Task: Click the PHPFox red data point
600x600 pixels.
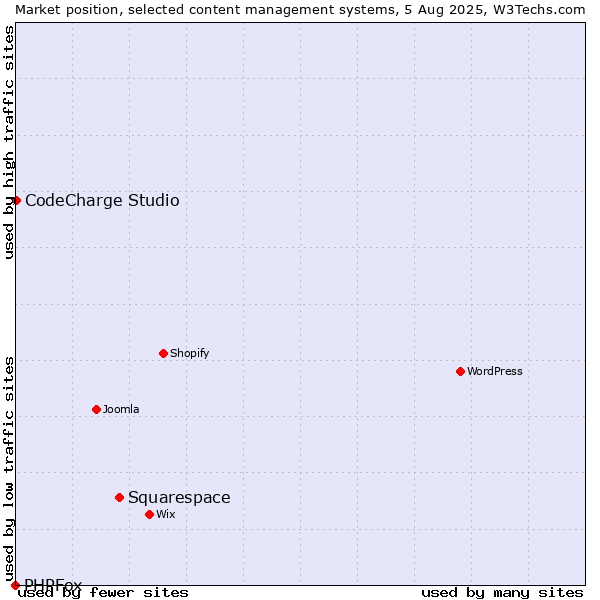Action: [15, 585]
